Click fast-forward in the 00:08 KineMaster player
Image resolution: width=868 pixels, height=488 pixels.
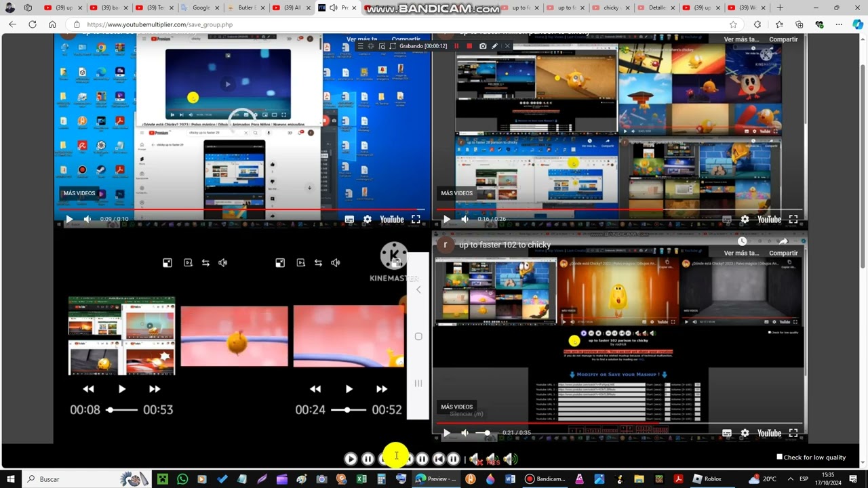(x=155, y=389)
